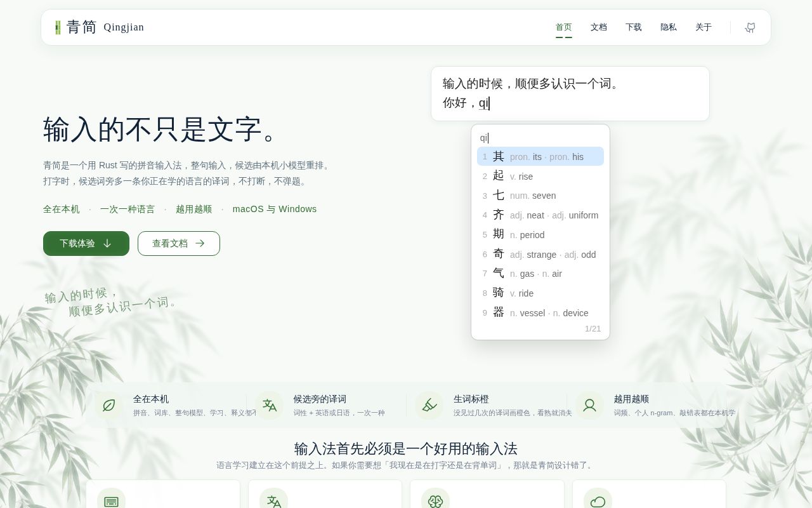Click the 输入法首先必须是一个好用的输入法 heading
812x508 pixels.
click(x=406, y=449)
